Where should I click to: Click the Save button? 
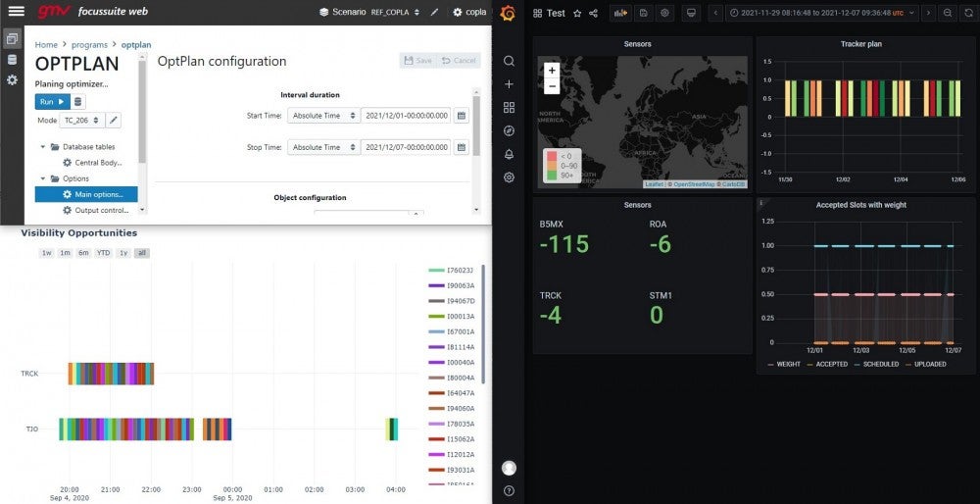coord(418,61)
